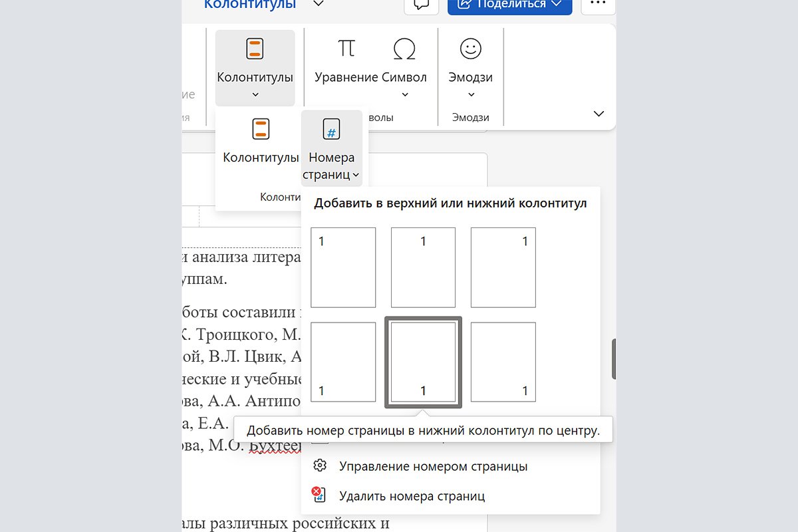The height and width of the screenshot is (532, 798).
Task: Open the comments bubble icon
Action: (421, 5)
